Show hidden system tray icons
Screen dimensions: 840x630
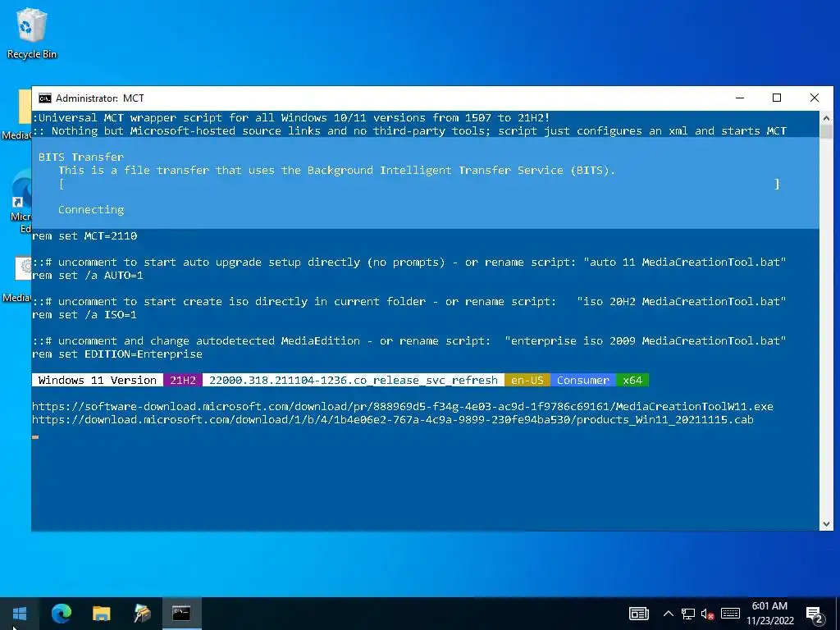tap(668, 614)
